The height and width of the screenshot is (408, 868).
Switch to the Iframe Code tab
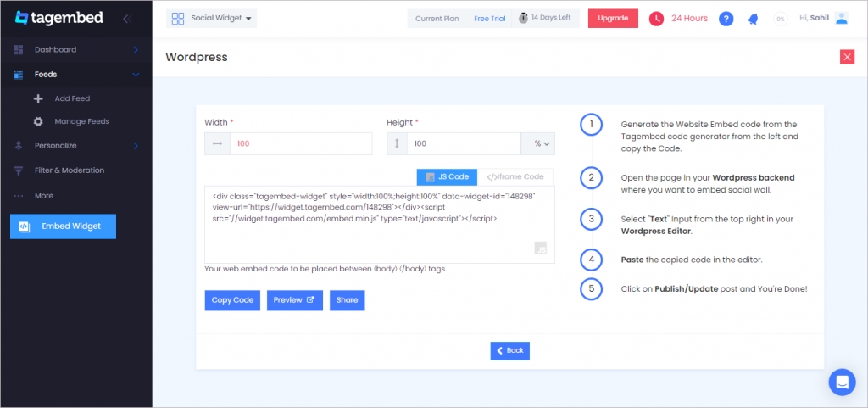point(515,177)
